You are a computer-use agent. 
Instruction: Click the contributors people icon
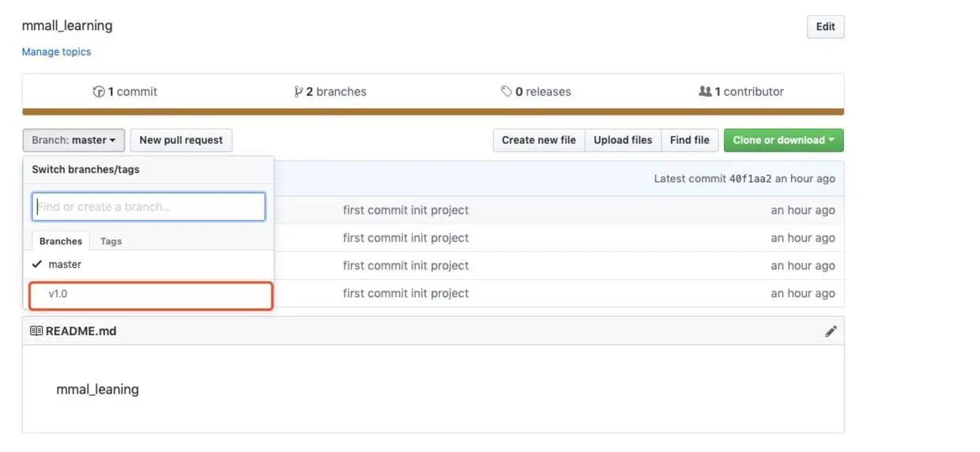[705, 92]
